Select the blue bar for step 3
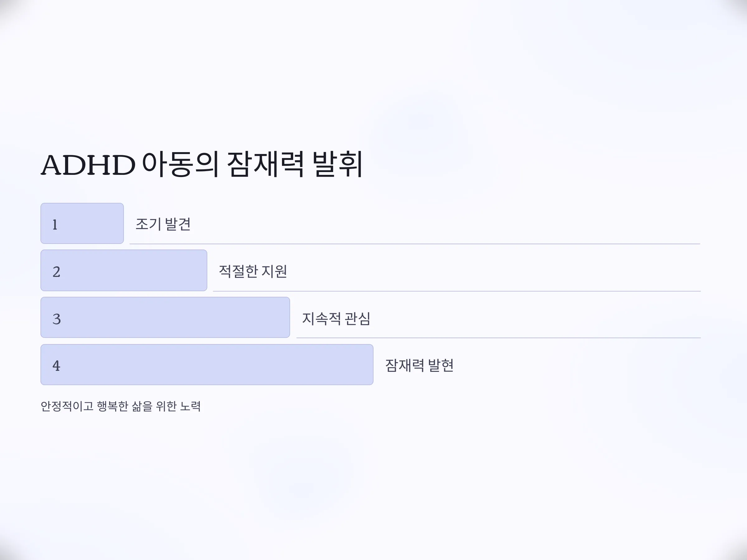747x560 pixels. tap(165, 317)
